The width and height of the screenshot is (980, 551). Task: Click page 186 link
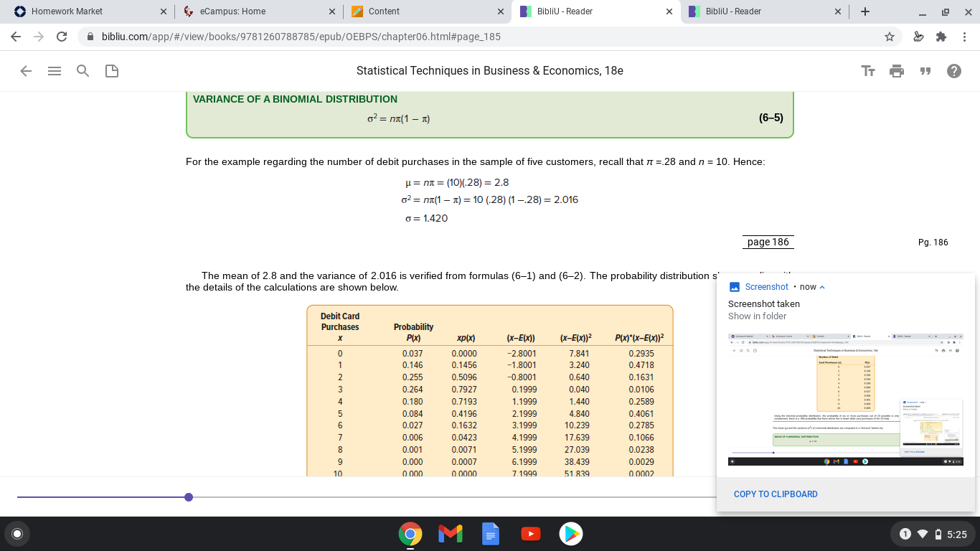click(768, 242)
